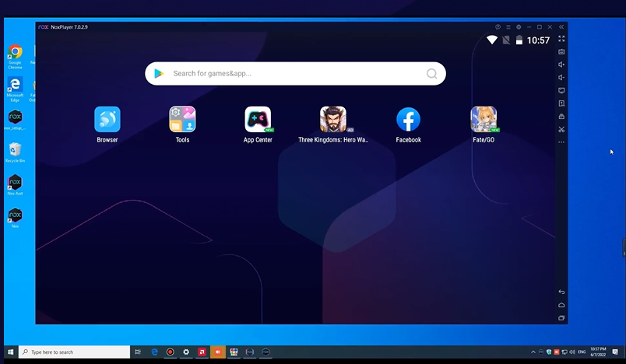Click the red record app on the taskbar
626x364 pixels.
point(170,352)
